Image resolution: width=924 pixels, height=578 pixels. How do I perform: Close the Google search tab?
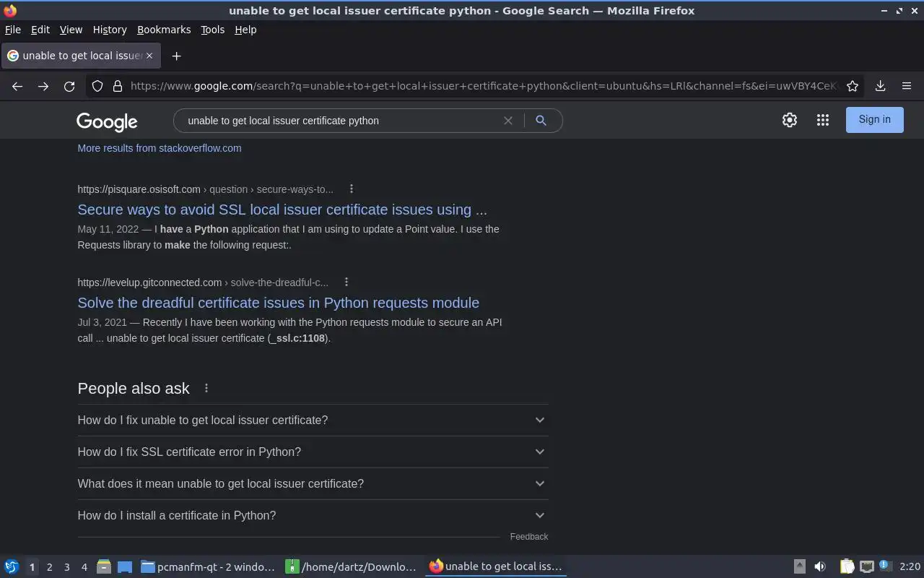point(149,56)
